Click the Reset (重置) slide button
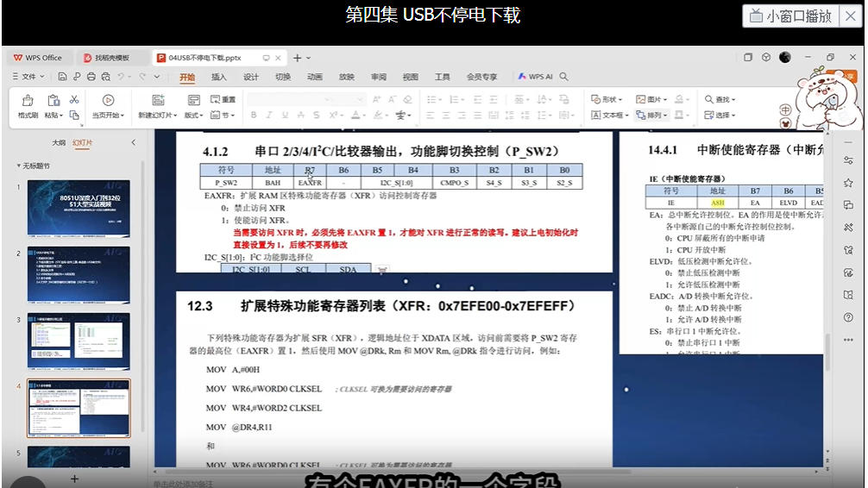Screen dimensions: 868x488 click(x=223, y=100)
